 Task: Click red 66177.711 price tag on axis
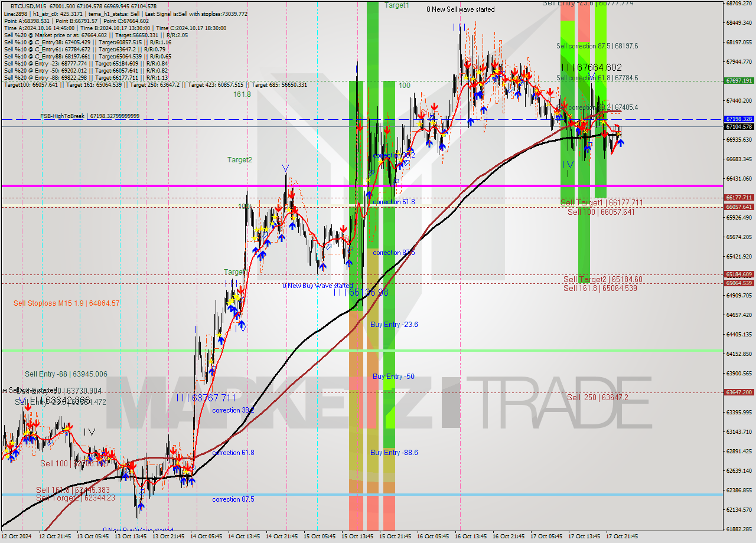pyautogui.click(x=739, y=197)
